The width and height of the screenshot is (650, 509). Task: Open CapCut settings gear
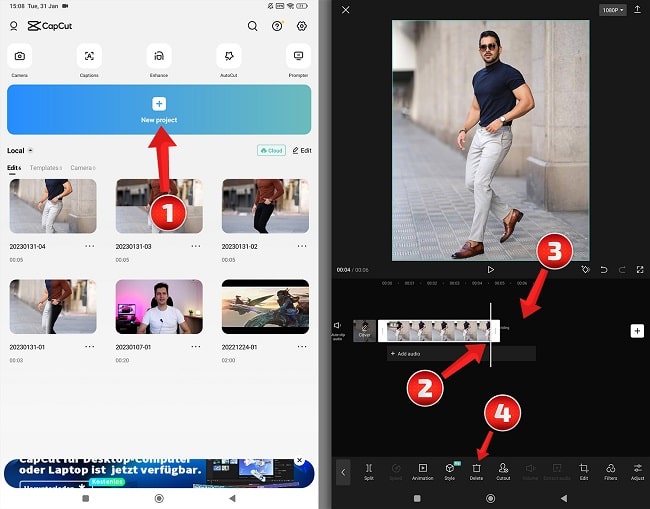pyautogui.click(x=302, y=26)
